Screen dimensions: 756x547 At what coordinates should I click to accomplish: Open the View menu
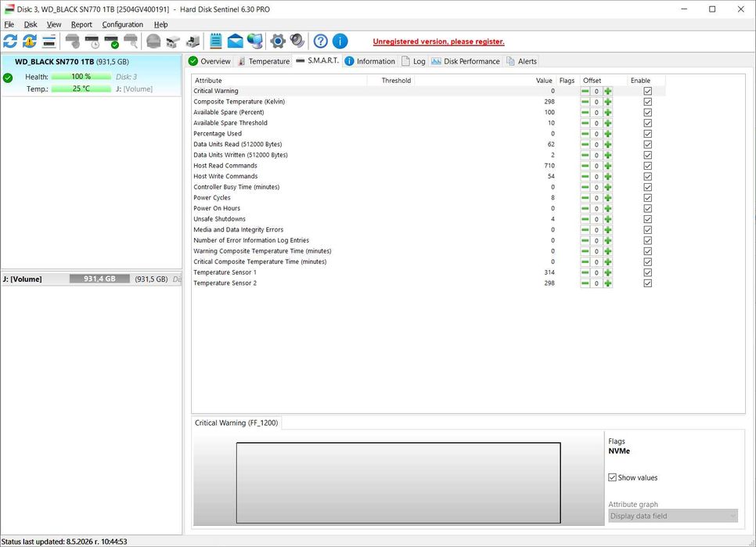[x=54, y=24]
